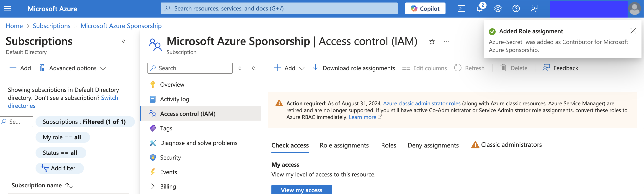Dismiss the Added Role assignment notification

point(633,31)
